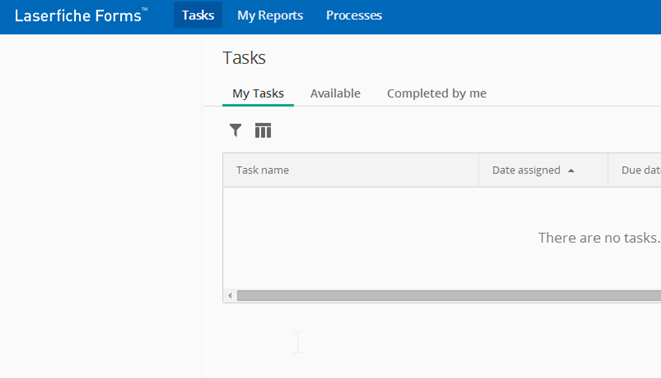
Task: Click the ascending sort arrow beside Date assigned
Action: point(571,171)
